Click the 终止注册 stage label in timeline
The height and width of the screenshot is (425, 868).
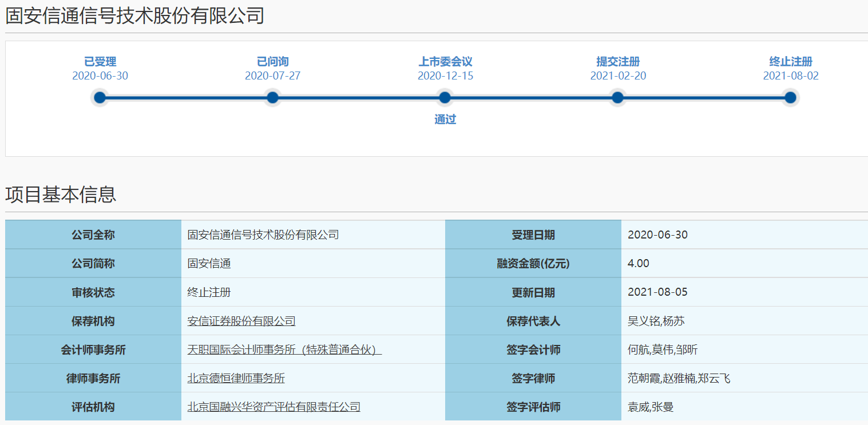point(791,62)
